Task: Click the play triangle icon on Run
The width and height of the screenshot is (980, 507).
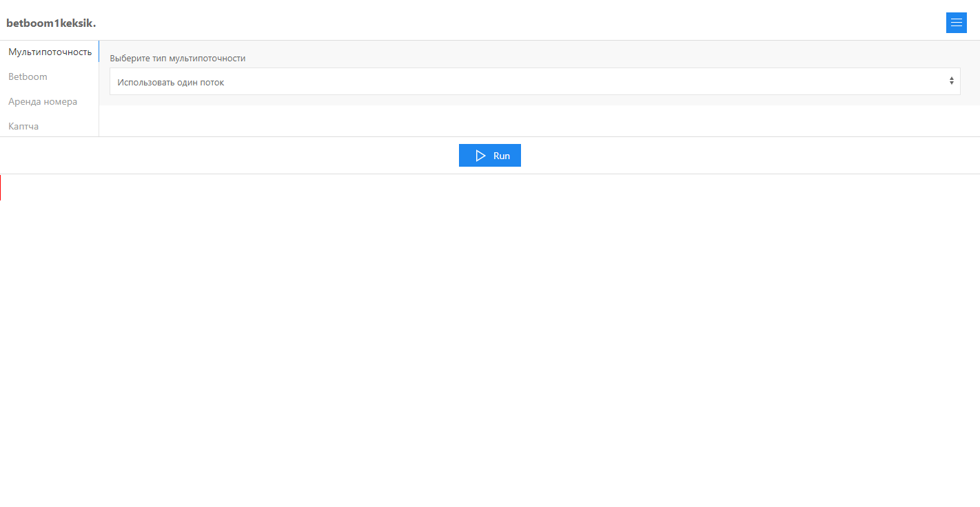Action: [x=480, y=156]
